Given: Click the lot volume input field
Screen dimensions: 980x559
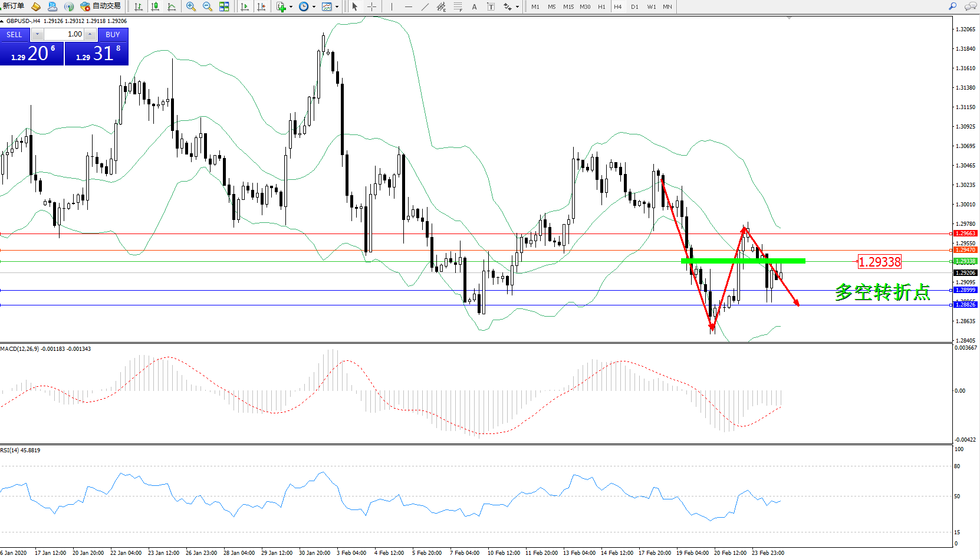Looking at the screenshot, I should tap(65, 34).
